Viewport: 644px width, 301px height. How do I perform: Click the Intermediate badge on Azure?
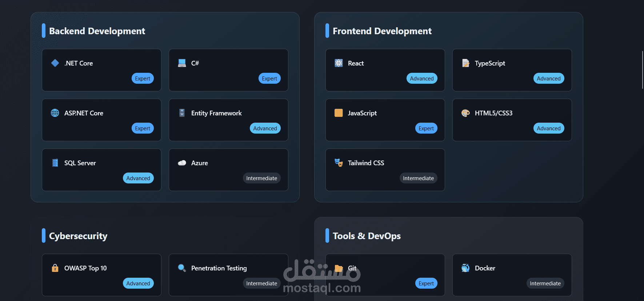[261, 178]
